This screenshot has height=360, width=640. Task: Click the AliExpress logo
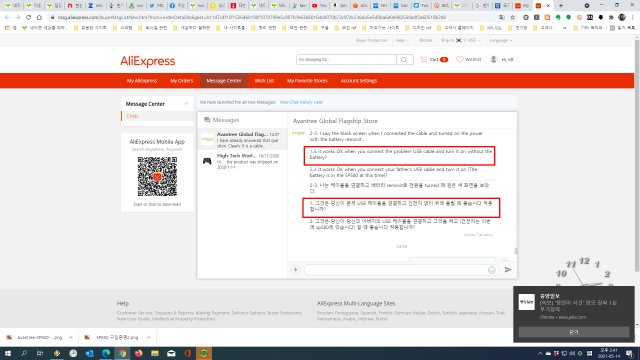point(147,61)
